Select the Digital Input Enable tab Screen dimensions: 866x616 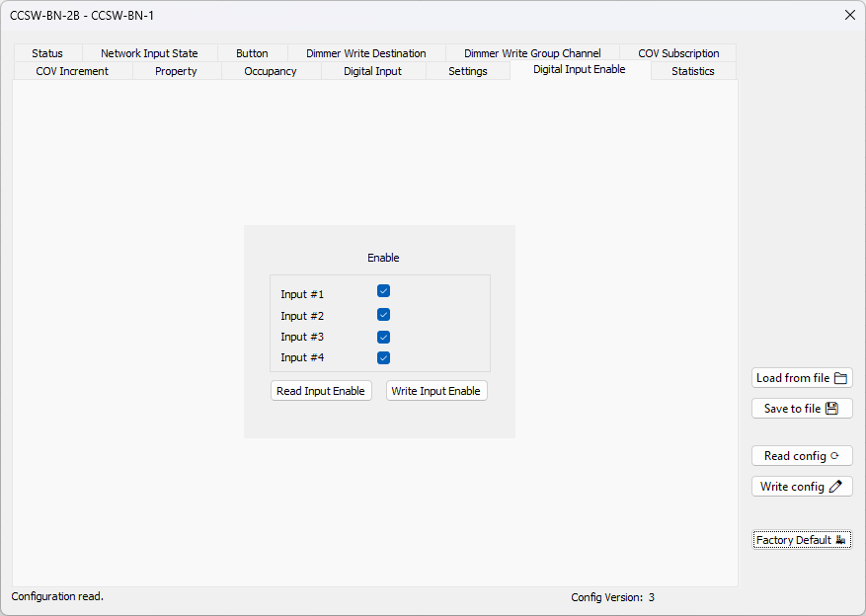(x=580, y=69)
